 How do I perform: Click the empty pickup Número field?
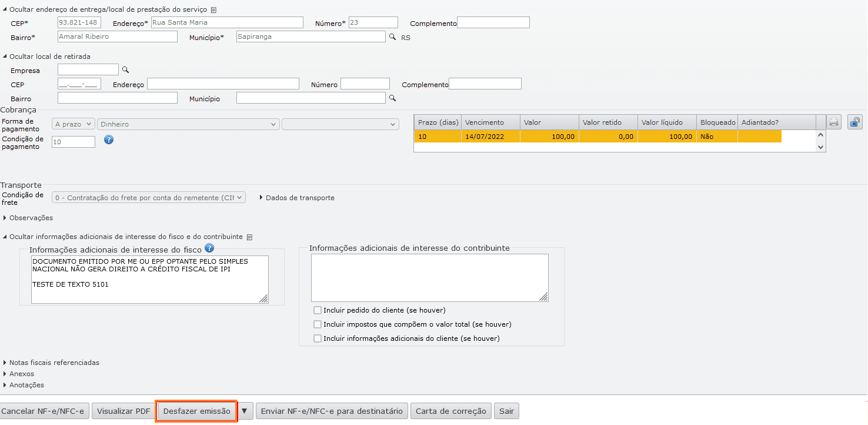click(365, 84)
